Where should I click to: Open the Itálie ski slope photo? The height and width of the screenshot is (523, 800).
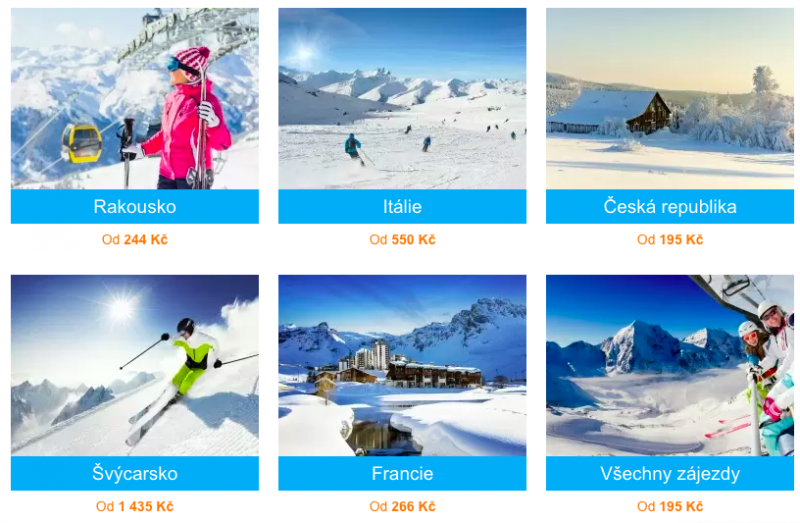click(x=402, y=98)
